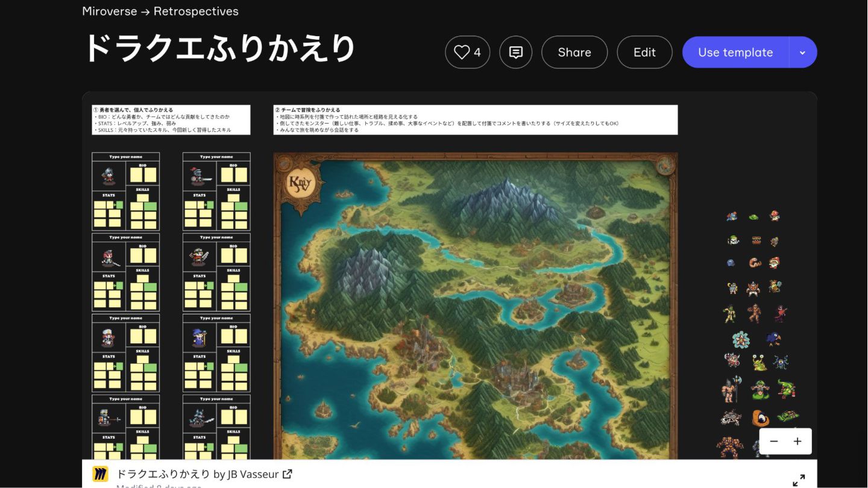The image size is (868, 488).
Task: Open the external link icon beside JB Vasseur
Action: click(x=288, y=474)
